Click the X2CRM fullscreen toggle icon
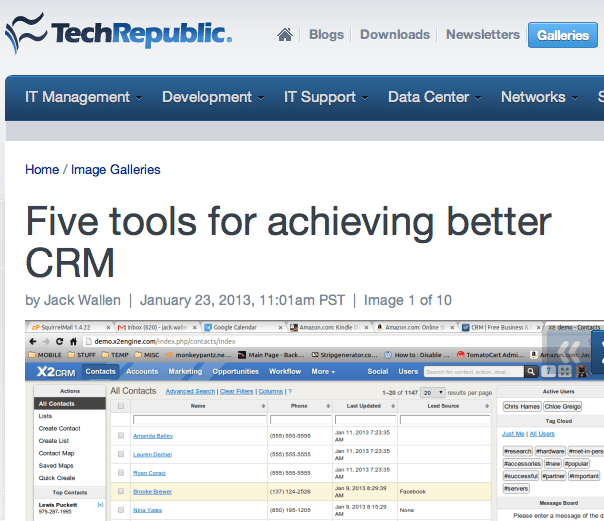 pyautogui.click(x=565, y=371)
